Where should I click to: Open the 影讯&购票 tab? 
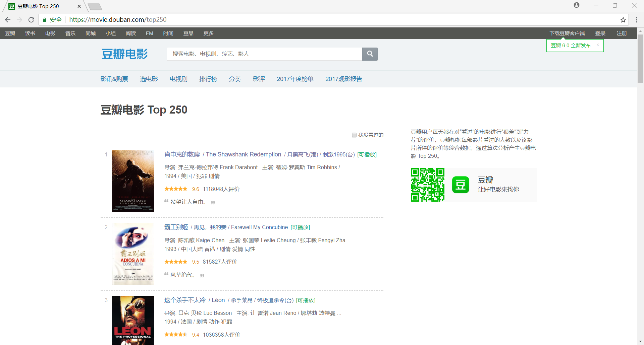coord(114,79)
